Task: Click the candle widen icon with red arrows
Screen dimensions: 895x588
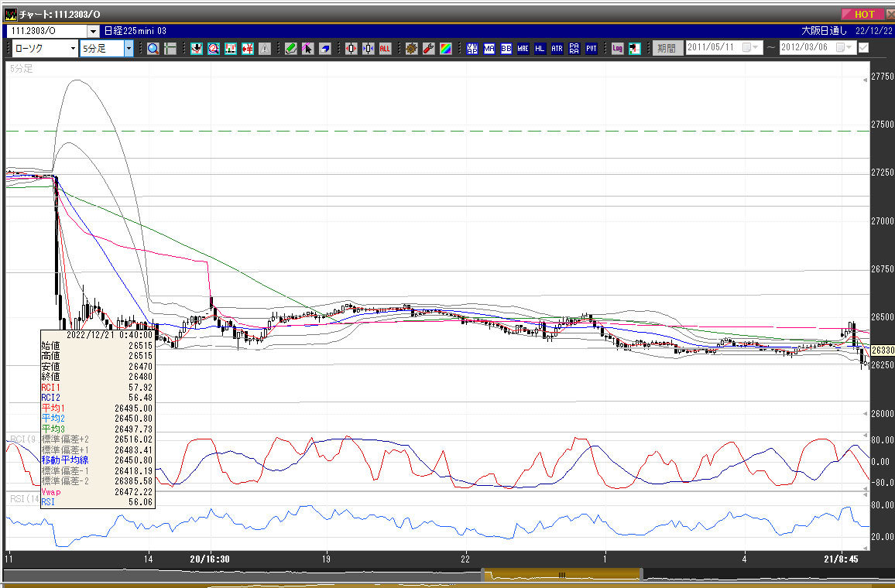Action: click(x=351, y=49)
